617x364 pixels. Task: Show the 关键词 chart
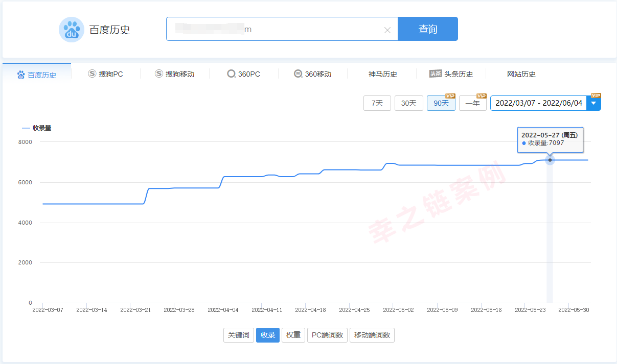[239, 335]
